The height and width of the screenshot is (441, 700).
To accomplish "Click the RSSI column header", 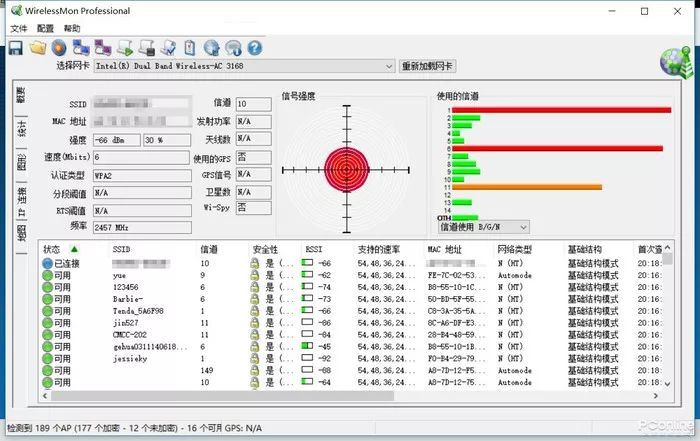I will 314,249.
